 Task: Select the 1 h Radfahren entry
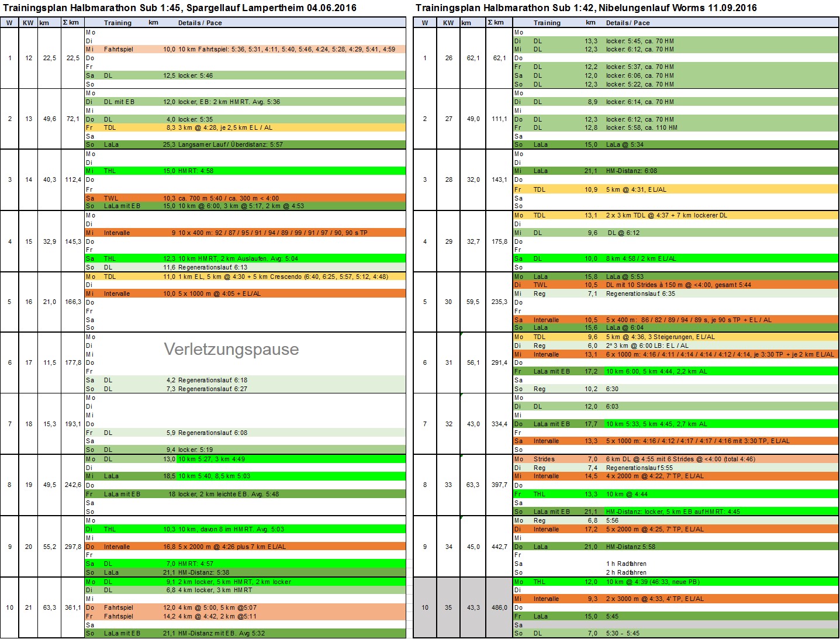tap(626, 564)
